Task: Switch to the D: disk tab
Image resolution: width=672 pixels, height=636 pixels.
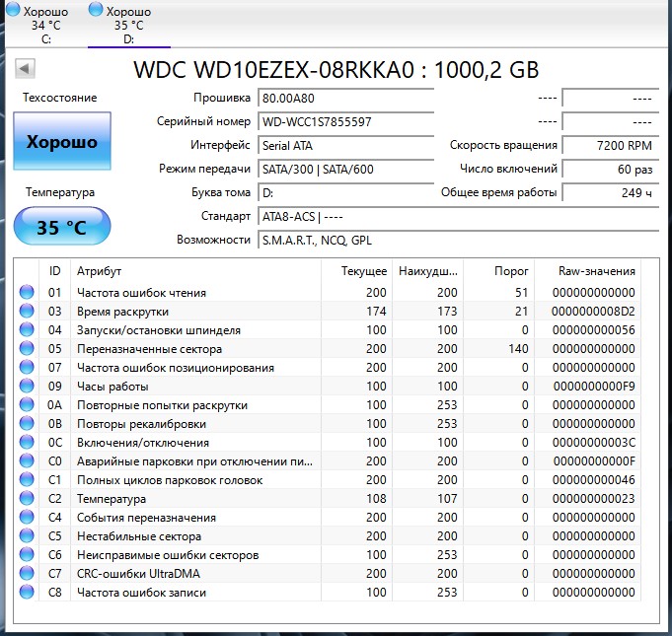Action: click(x=128, y=25)
